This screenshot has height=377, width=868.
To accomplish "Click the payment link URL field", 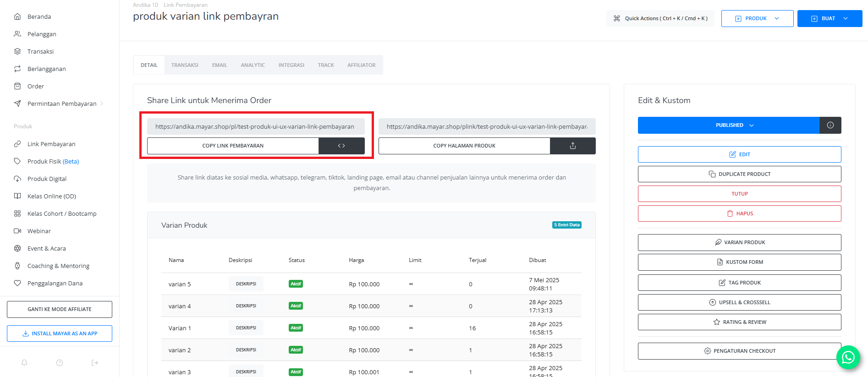I will coord(256,126).
